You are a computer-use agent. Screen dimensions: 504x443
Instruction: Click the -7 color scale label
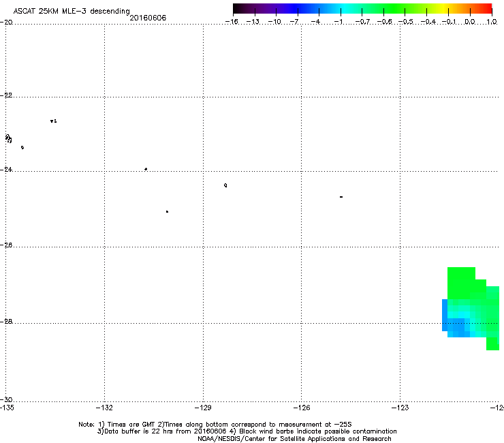tap(294, 22)
